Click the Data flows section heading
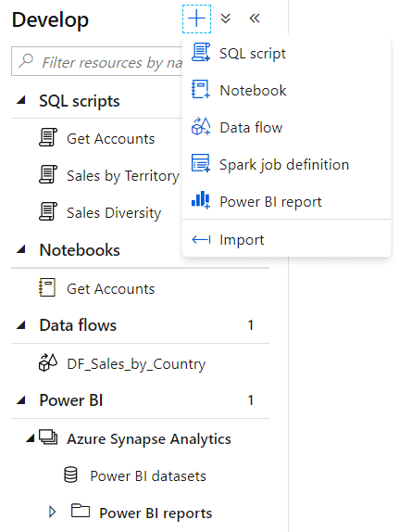 pos(78,325)
